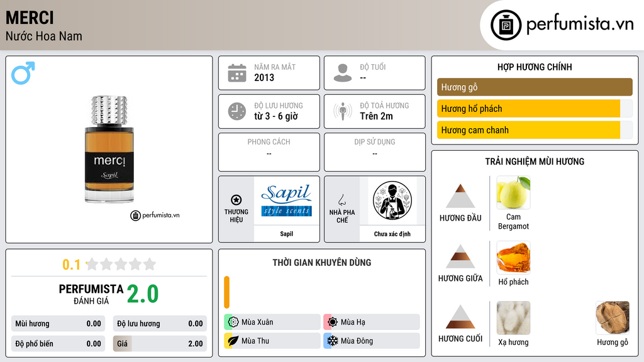Click the middle note pyramid icon
644x362 pixels.
point(460,256)
